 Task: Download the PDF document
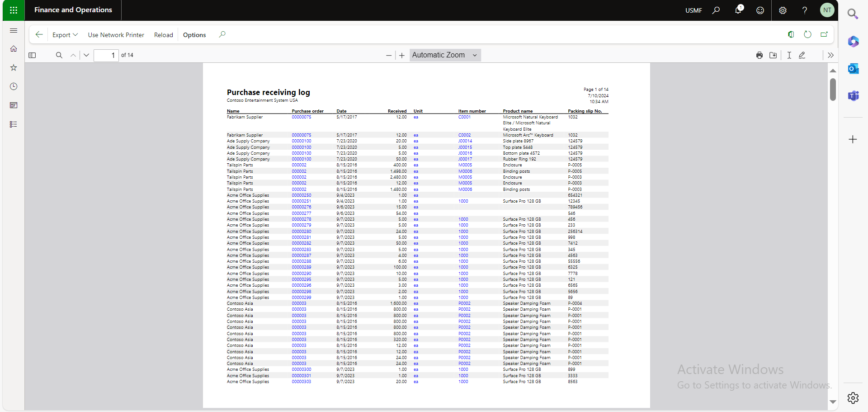tap(773, 55)
